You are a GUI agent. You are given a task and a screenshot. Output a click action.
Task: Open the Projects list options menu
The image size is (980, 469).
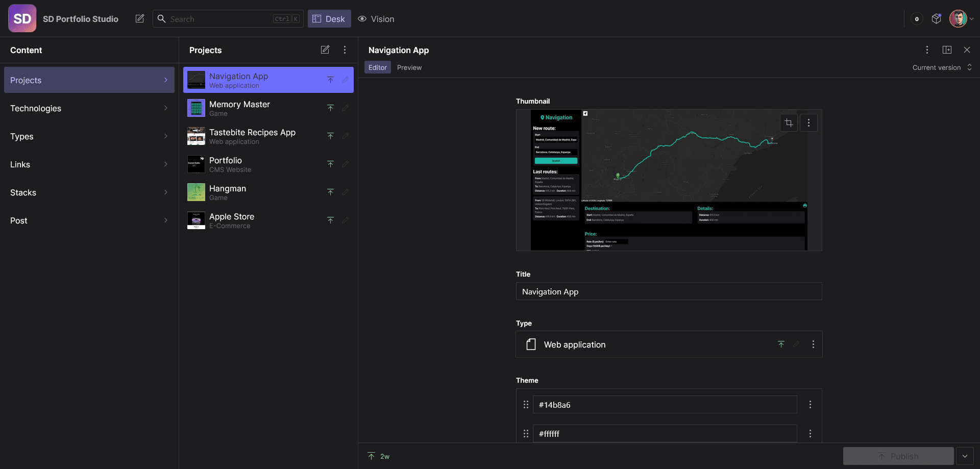click(345, 50)
